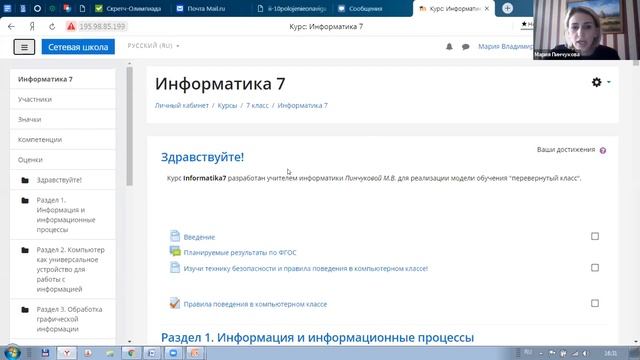
Task: Click the sidebar scroll down arrow
Action: point(129,342)
